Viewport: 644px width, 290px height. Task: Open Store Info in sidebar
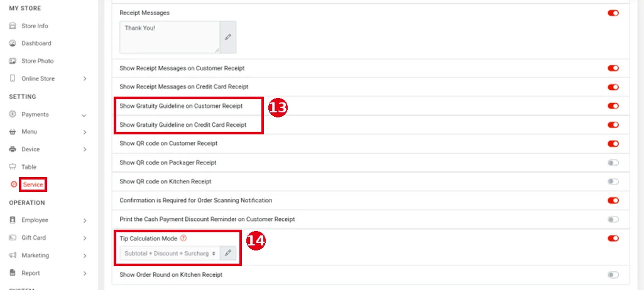coord(35,26)
